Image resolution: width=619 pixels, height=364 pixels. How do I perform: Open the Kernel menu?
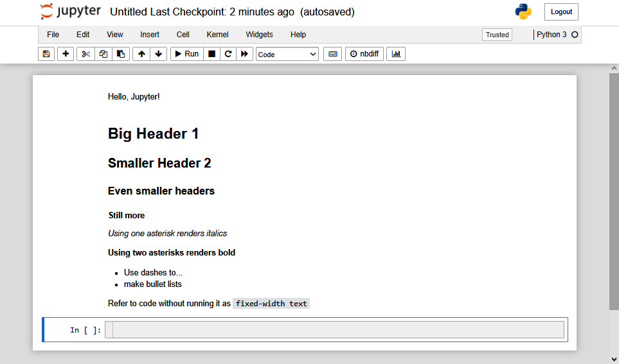coord(217,35)
